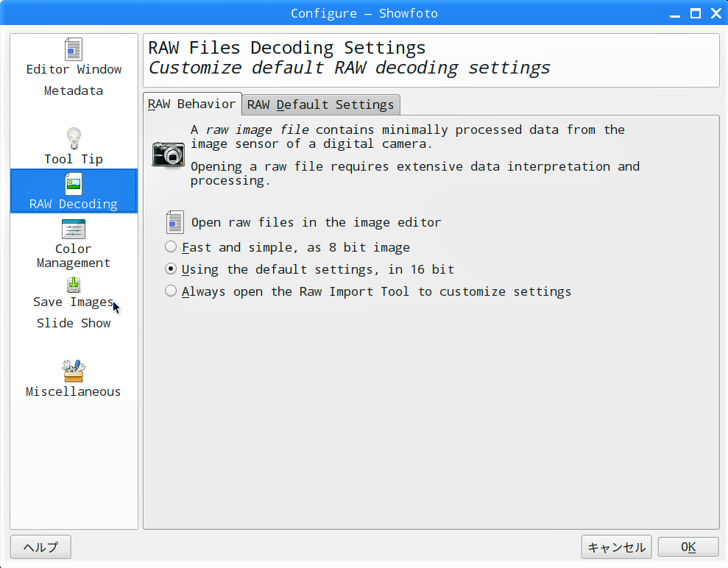This screenshot has height=568, width=728.
Task: Select the Tool Tip lightbulb icon
Action: pos(74,139)
